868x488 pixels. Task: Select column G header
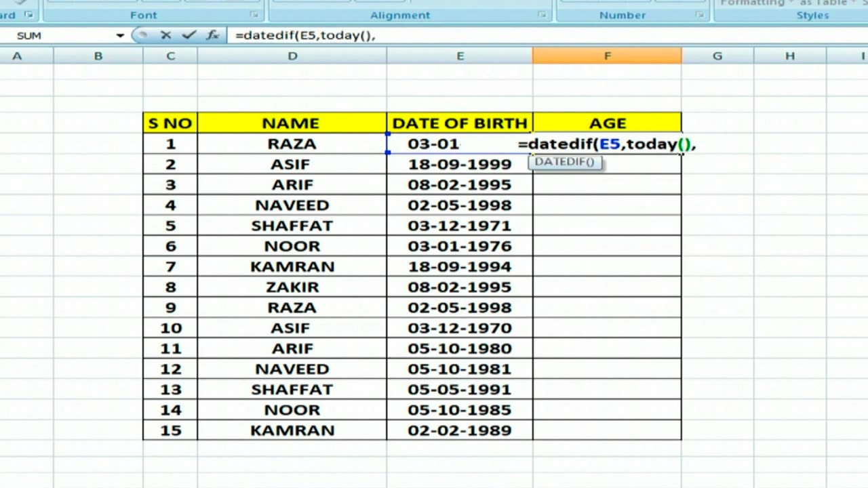(x=717, y=56)
